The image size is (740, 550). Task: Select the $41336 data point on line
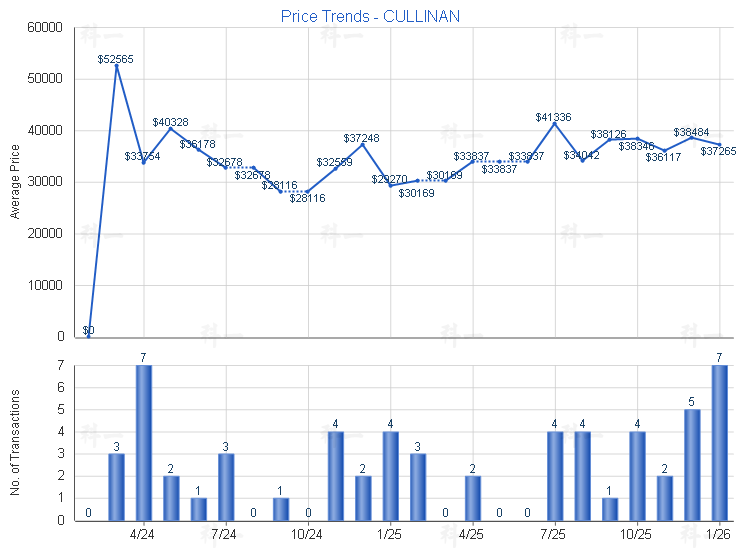pos(554,123)
